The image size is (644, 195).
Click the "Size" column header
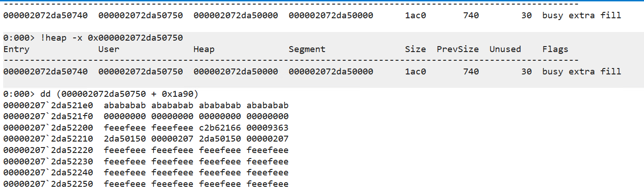[415, 49]
